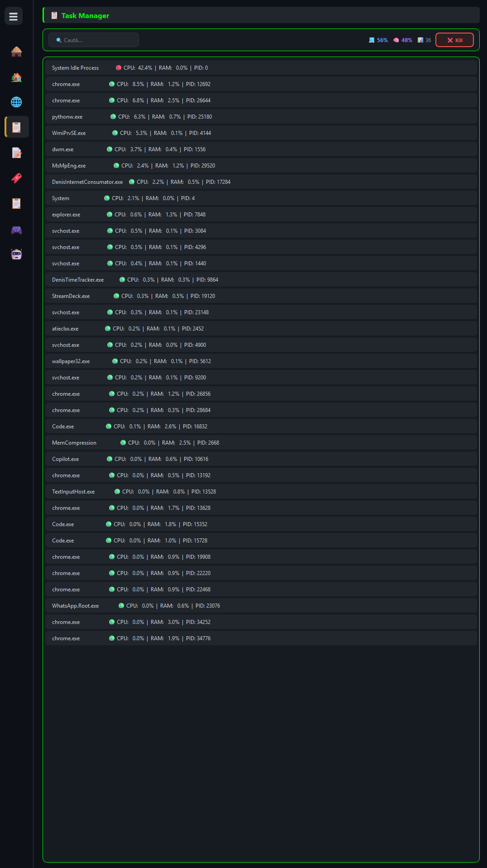Click the green status dot for explorer.exe

(110, 215)
